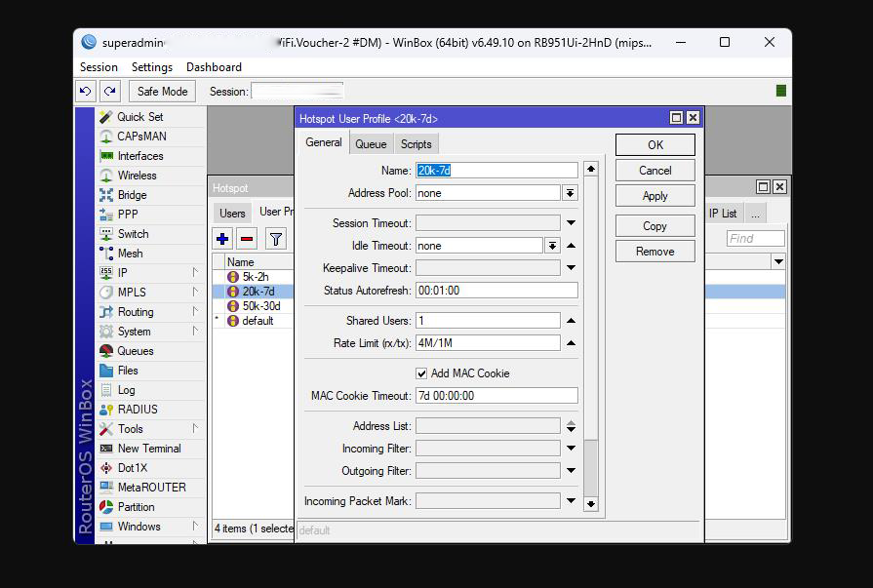
Task: Expand the Routing submenu
Action: tap(195, 311)
